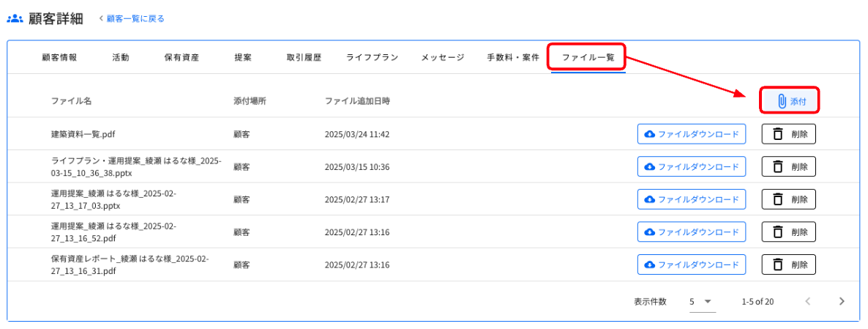Select file name ending 27_13_16_52.pdf
This screenshot has width=868, height=329.
(x=113, y=232)
